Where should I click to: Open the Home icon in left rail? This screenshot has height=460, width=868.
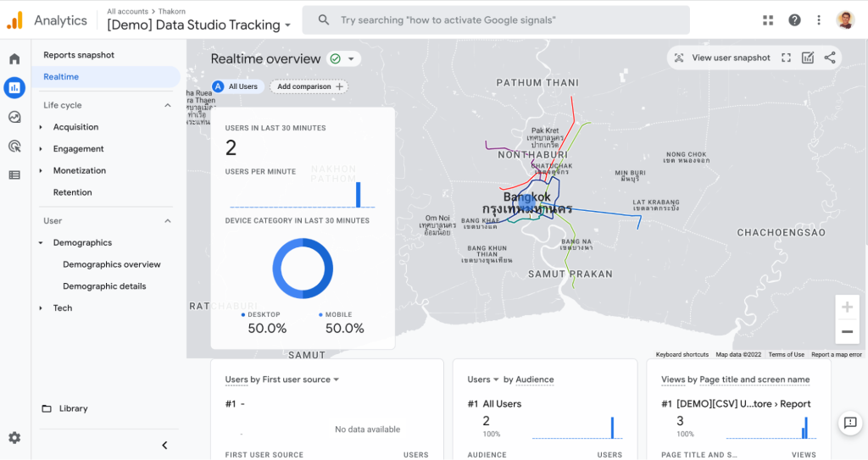click(x=14, y=58)
